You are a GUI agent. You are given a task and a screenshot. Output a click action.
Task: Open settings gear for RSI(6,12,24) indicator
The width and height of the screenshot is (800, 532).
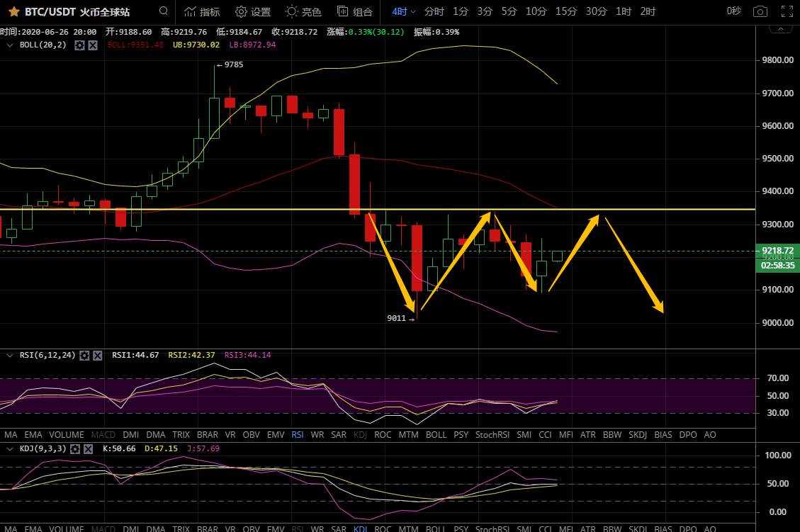click(x=84, y=355)
